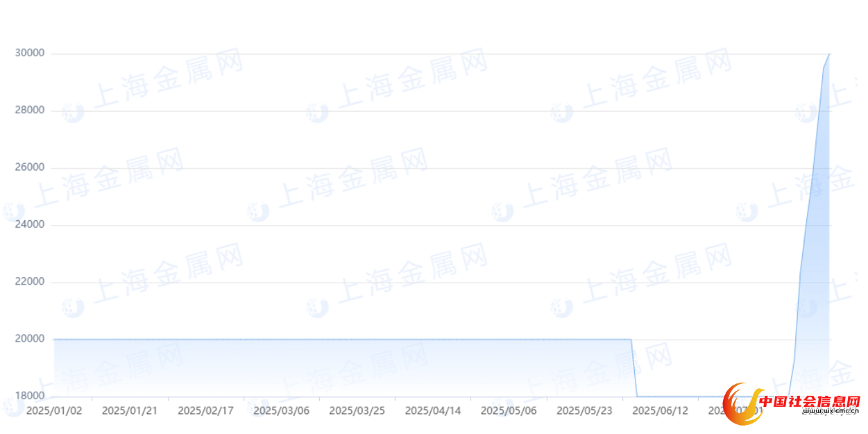
Task: Select the 2025/03/25 date label
Action: coord(357,410)
